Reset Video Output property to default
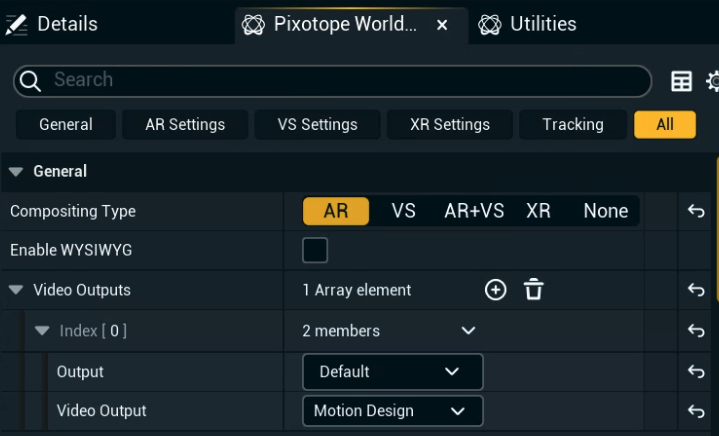This screenshot has height=436, width=719. 696,411
